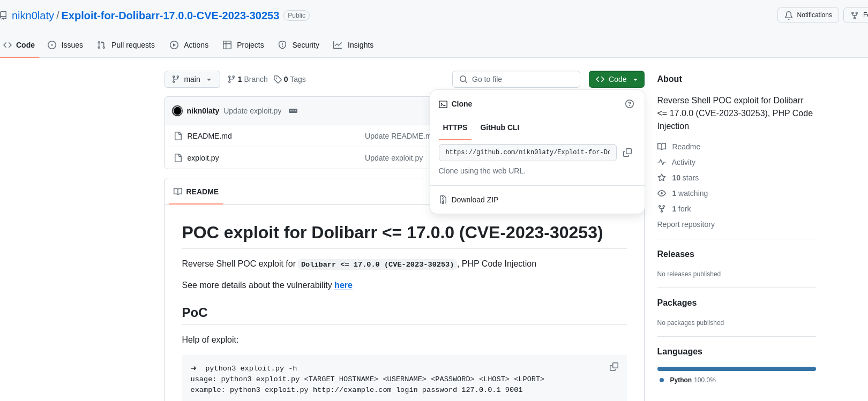Click the book icon next to Readme
The image size is (868, 401).
pos(662,147)
